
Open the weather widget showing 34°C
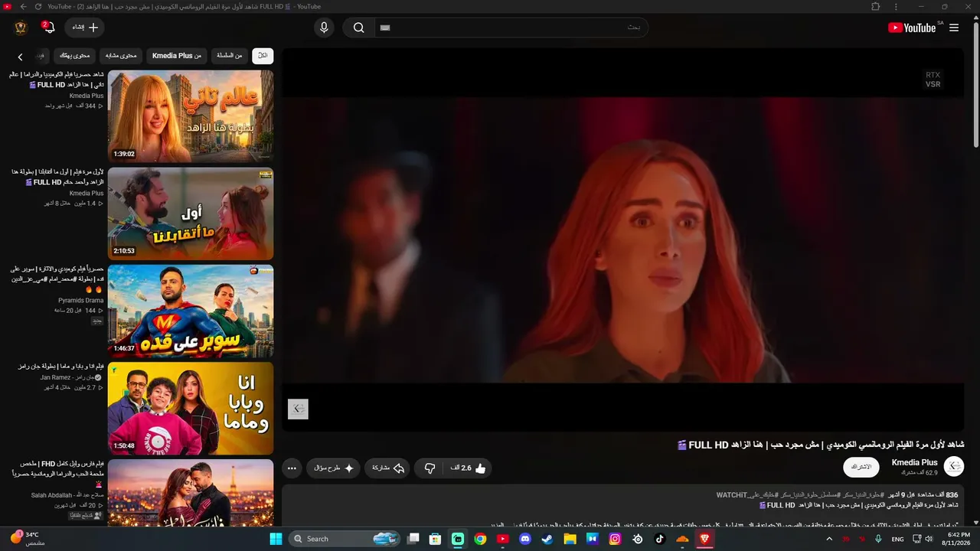[x=28, y=539]
